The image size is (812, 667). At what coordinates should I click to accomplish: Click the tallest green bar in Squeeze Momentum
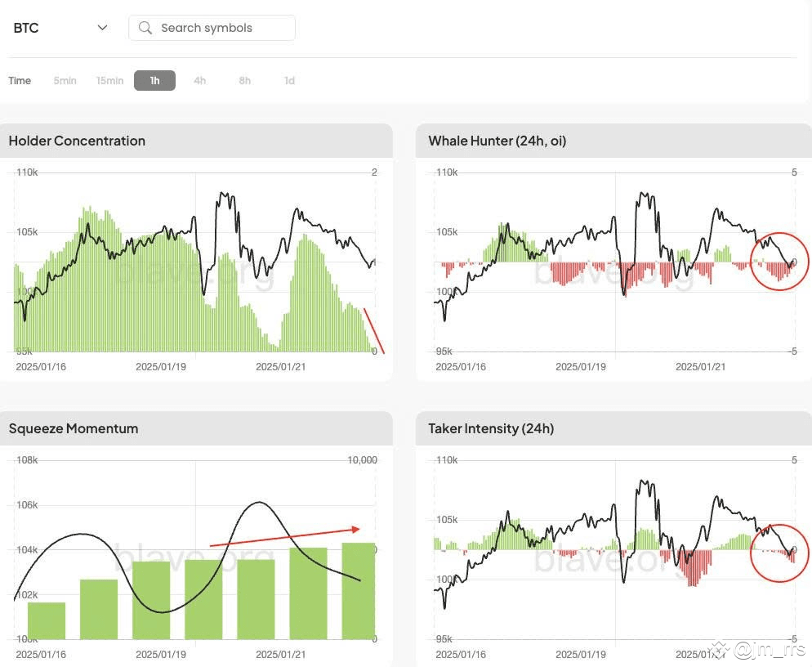[x=359, y=590]
